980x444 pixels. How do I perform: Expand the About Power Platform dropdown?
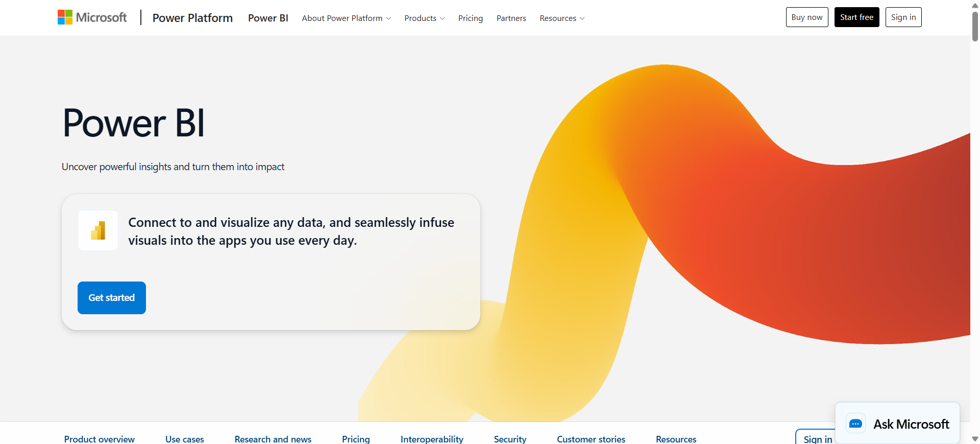[346, 18]
